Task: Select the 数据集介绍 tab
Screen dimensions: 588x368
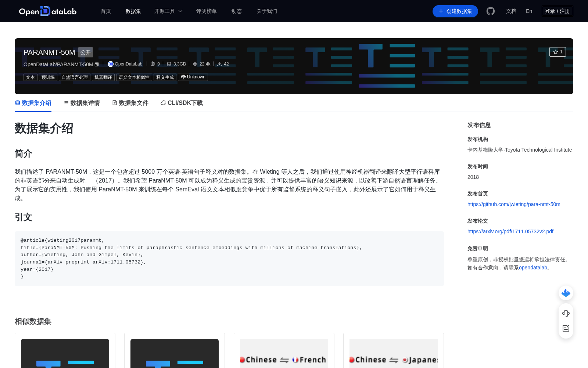Action: (33, 103)
